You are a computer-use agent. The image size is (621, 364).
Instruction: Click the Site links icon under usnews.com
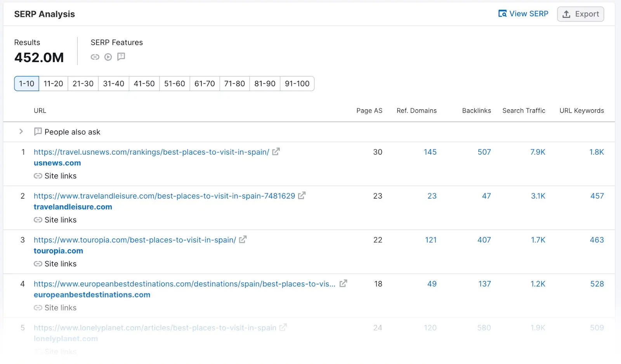coord(38,176)
